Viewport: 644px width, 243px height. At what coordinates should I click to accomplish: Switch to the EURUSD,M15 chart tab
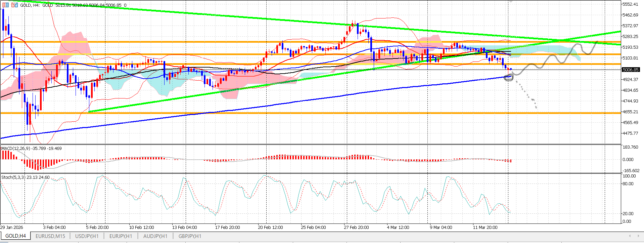click(x=50, y=236)
